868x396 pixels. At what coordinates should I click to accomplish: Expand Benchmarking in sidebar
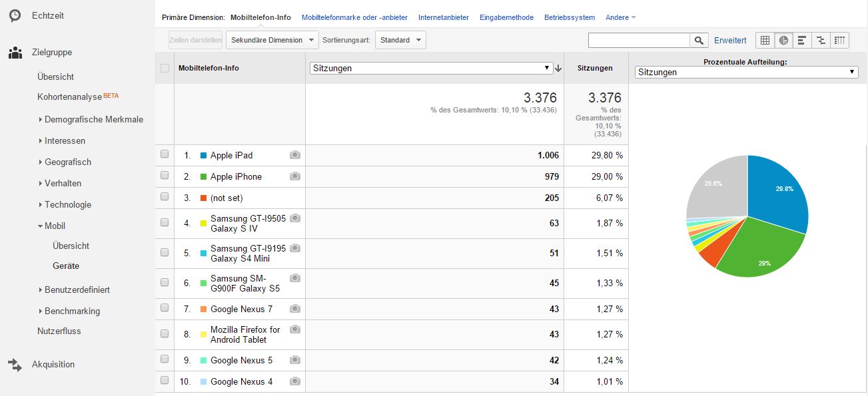(69, 311)
